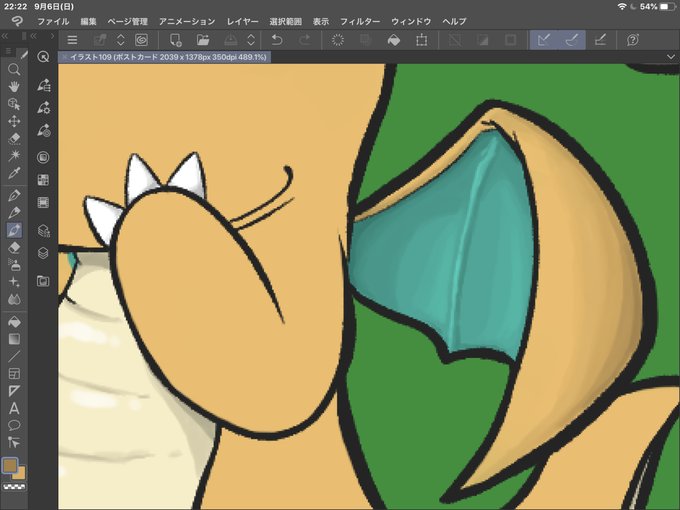
Task: Select the Frame border tool
Action: tap(14, 373)
